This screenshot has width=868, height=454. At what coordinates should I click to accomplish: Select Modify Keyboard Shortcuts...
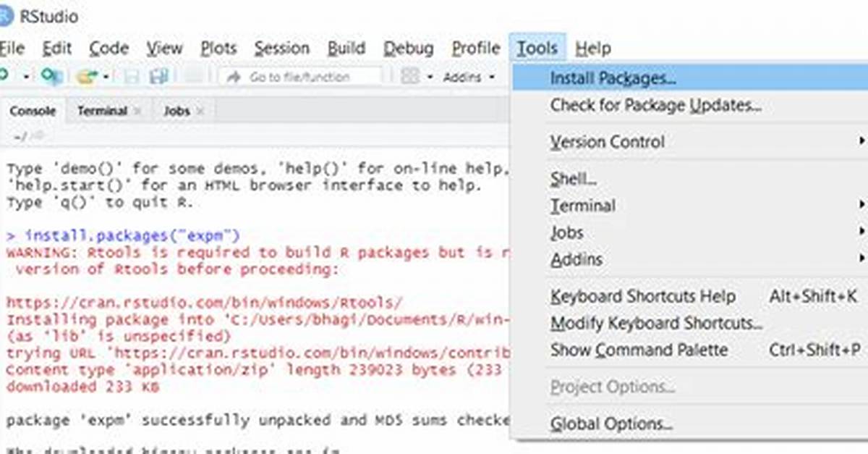pos(689,324)
